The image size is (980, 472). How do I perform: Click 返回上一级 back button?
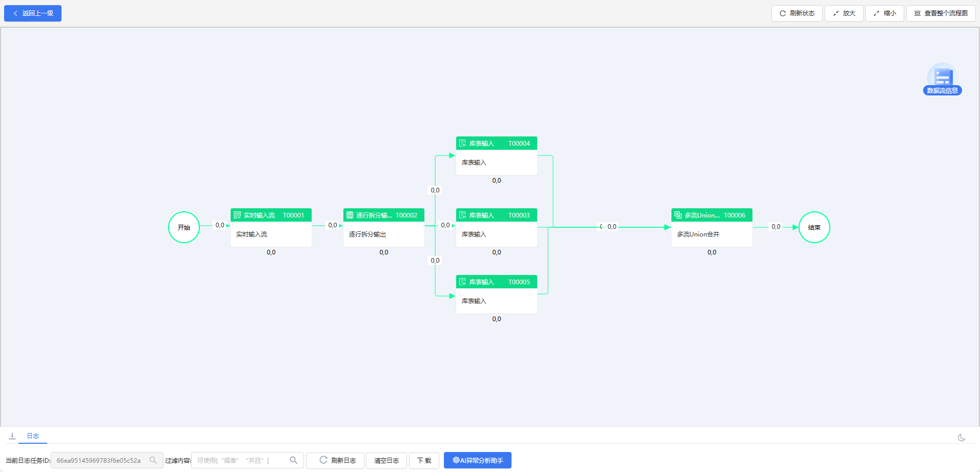[x=33, y=13]
